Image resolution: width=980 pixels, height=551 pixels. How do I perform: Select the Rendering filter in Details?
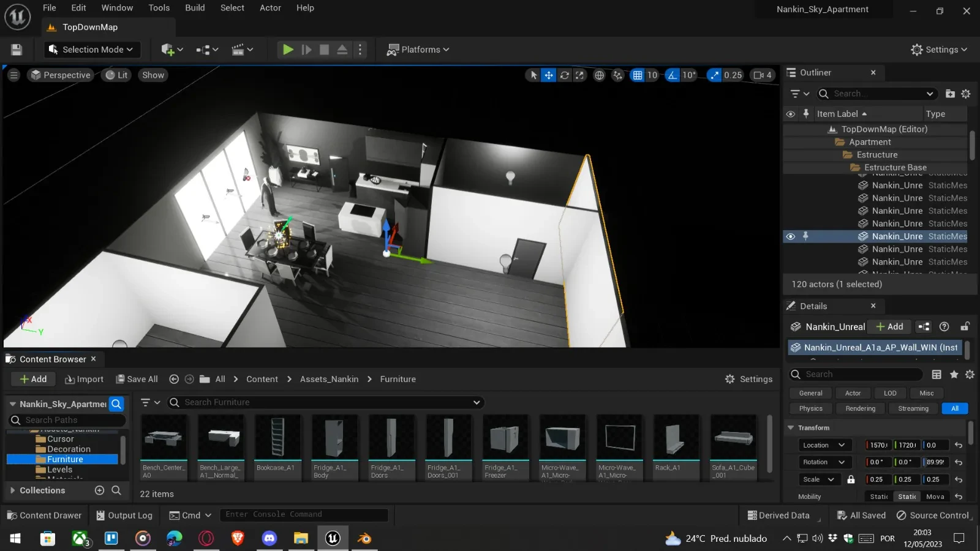861,408
